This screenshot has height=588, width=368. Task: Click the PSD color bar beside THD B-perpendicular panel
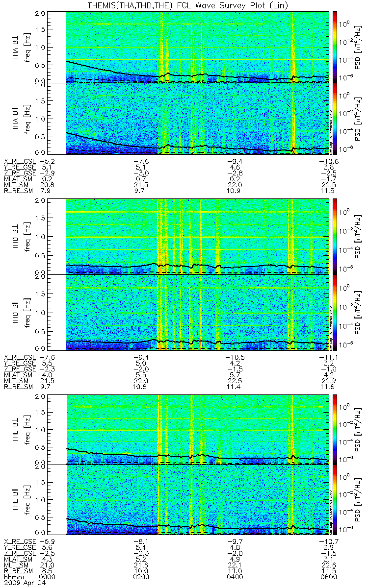(x=335, y=237)
